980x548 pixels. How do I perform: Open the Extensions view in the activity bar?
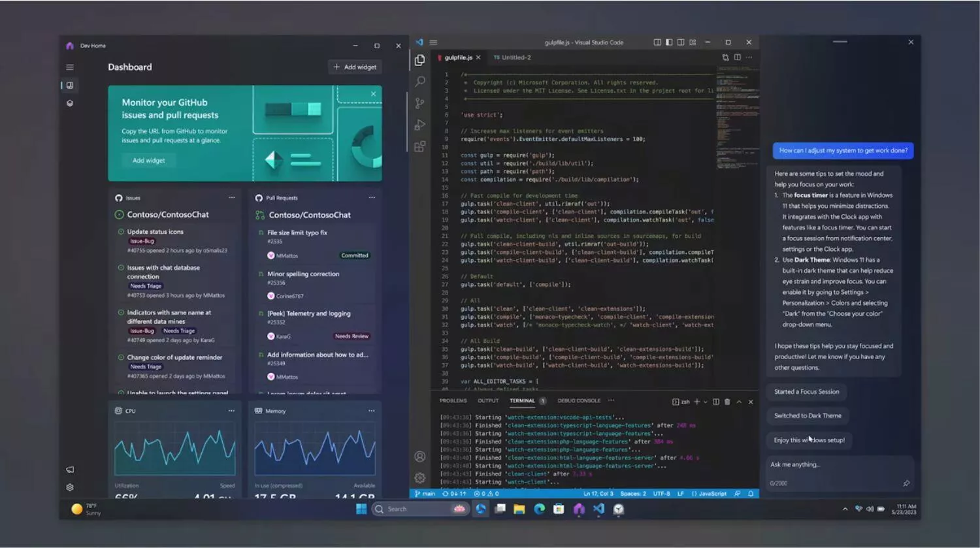click(x=419, y=146)
